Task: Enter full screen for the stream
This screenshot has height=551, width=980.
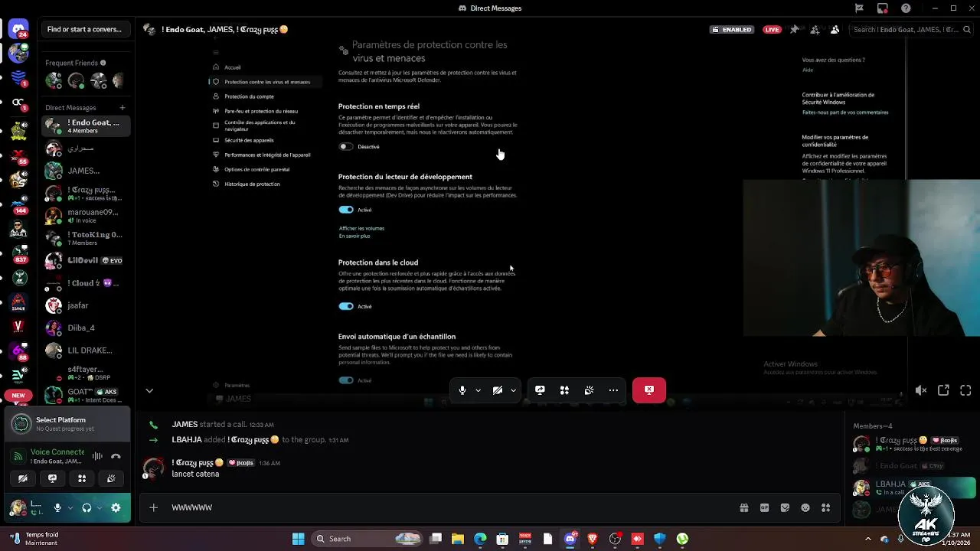Action: (x=965, y=390)
